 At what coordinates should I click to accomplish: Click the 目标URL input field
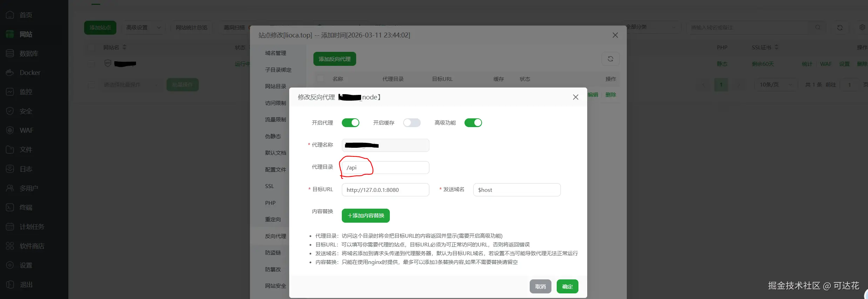pyautogui.click(x=385, y=190)
